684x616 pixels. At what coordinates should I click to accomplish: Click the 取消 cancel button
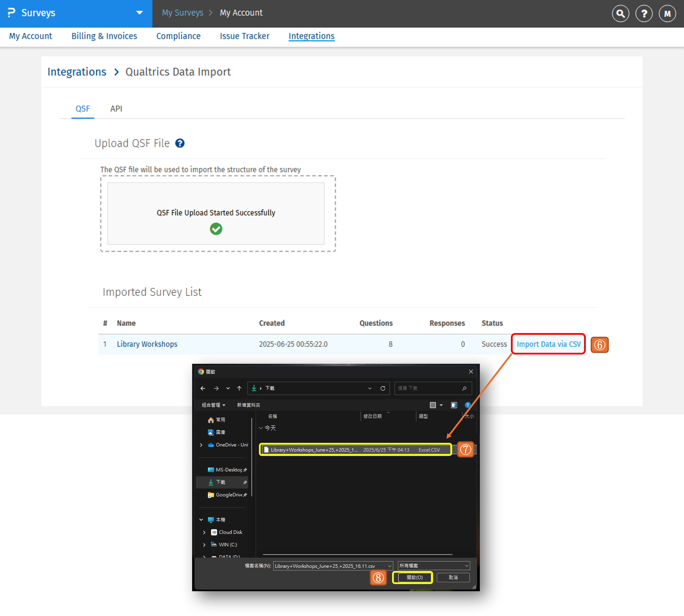[x=453, y=577]
